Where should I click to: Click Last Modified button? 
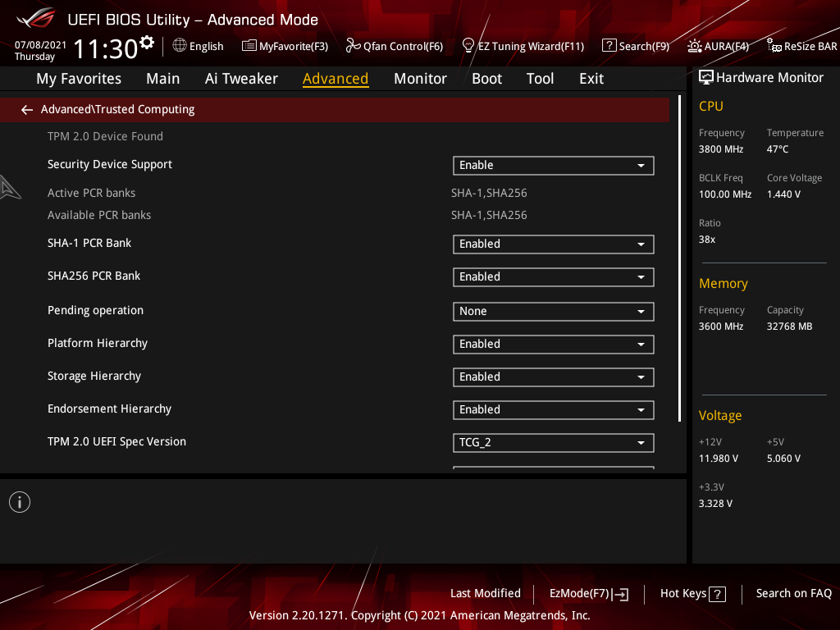point(486,593)
